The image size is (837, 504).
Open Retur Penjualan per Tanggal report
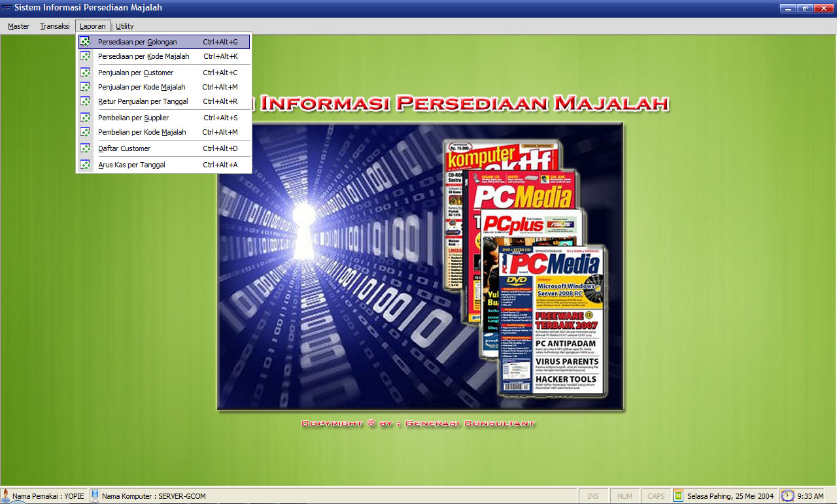[x=143, y=101]
